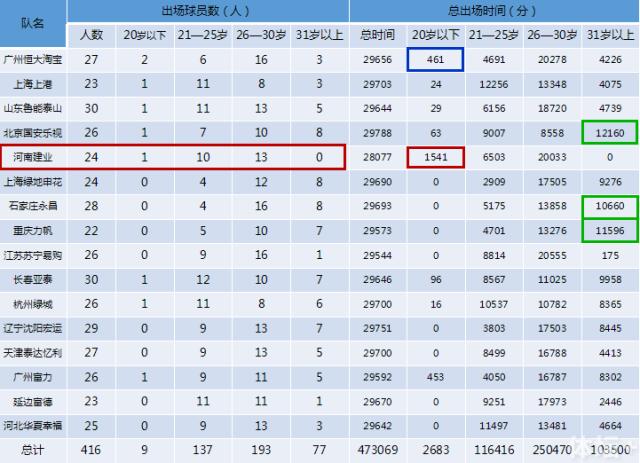Select team name 河南建业
Viewport: 640px width, 463px height.
[x=33, y=157]
